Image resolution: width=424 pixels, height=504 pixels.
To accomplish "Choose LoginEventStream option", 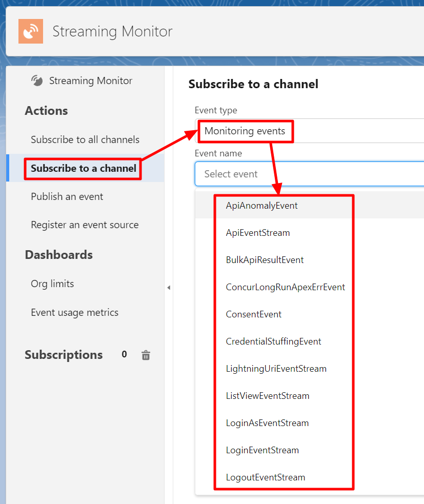I will (x=309, y=450).
